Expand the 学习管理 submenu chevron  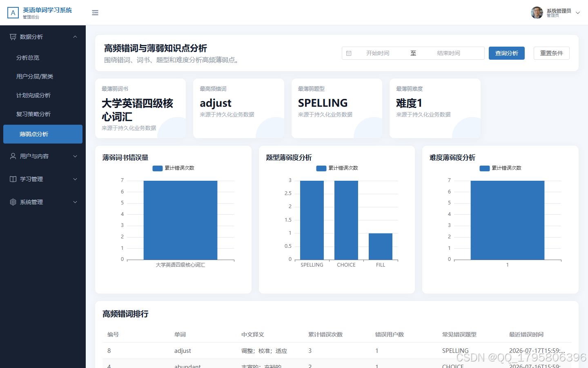75,179
